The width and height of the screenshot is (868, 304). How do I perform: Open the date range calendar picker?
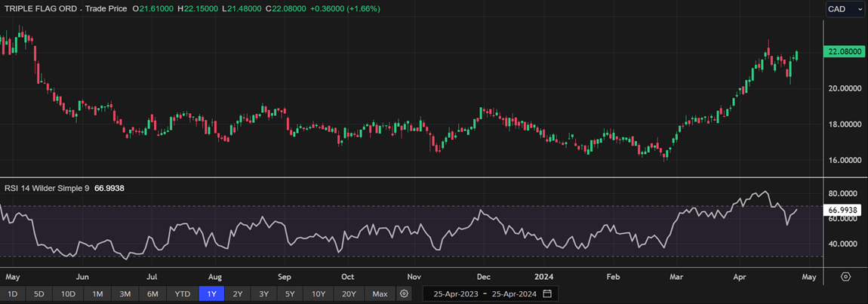(x=547, y=293)
